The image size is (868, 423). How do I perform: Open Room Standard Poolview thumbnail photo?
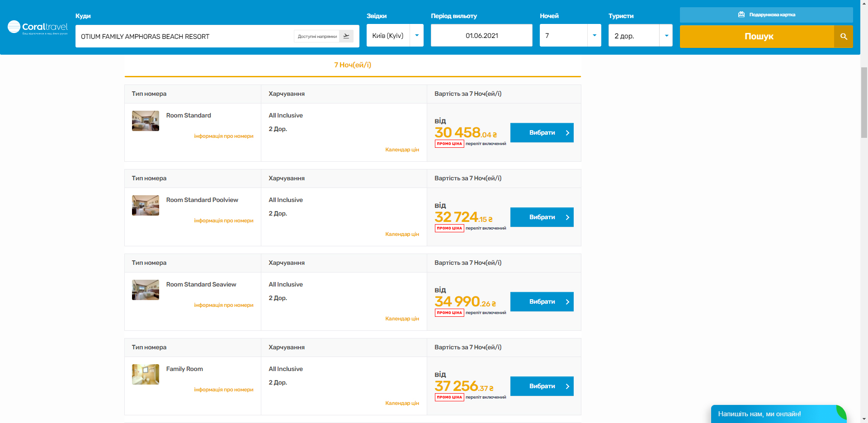point(146,206)
